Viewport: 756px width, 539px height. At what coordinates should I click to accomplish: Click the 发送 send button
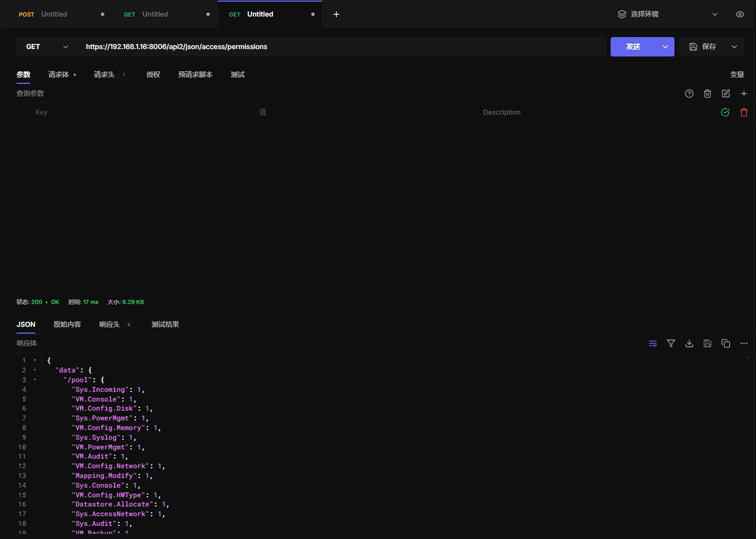(633, 47)
